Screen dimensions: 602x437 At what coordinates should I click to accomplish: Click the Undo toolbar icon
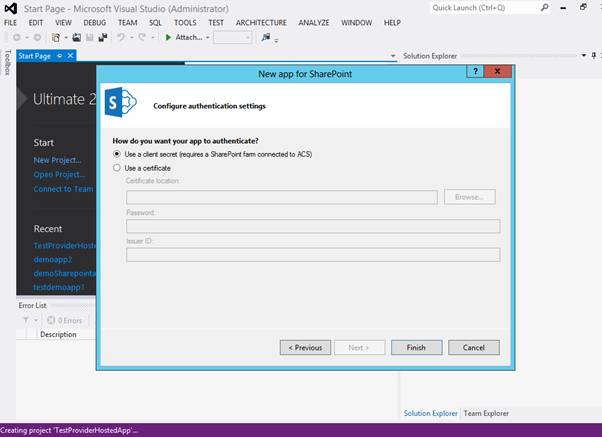click(x=121, y=37)
